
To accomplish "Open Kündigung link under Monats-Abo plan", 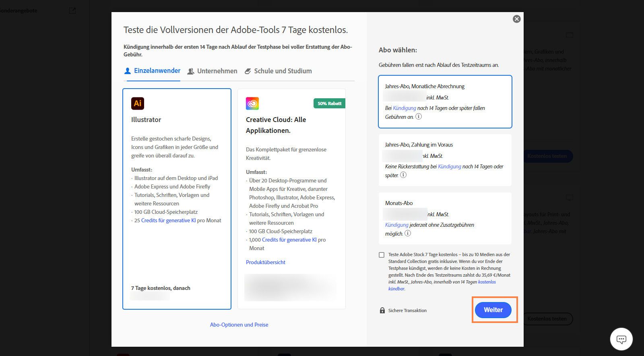I will (x=397, y=225).
